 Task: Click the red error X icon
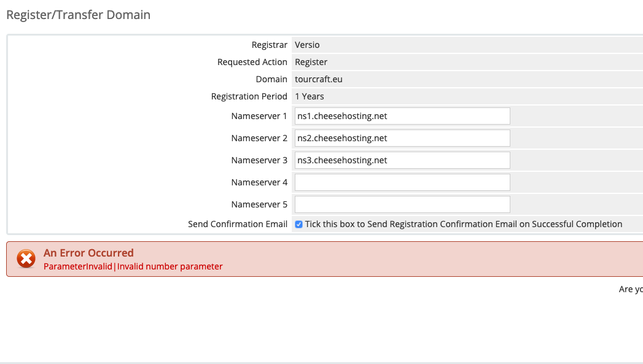26,259
